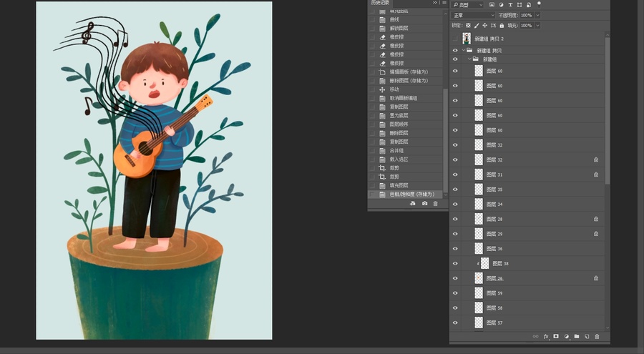Screen dimensions: 644x354
Task: Open History panel flyout menu icon
Action: click(444, 2)
